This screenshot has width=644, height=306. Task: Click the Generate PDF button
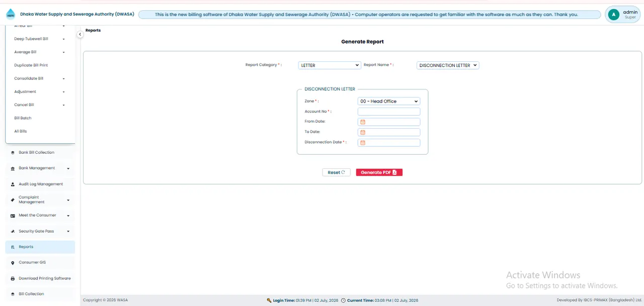tap(379, 172)
